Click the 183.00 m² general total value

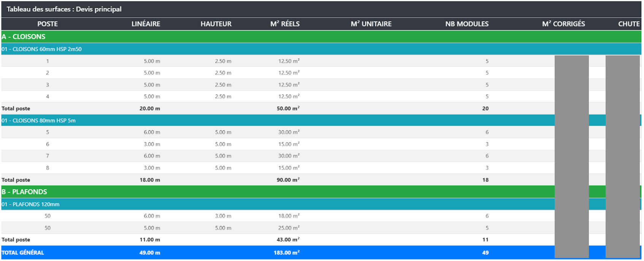286,253
